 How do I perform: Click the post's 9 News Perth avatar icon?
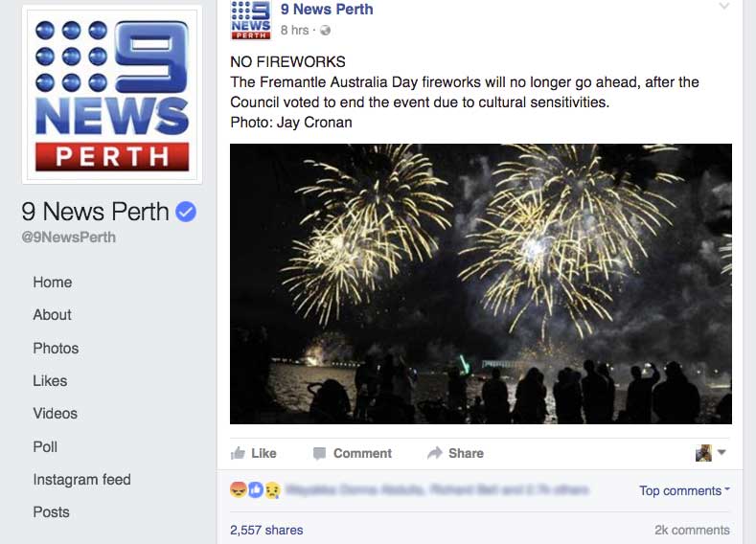coord(251,20)
